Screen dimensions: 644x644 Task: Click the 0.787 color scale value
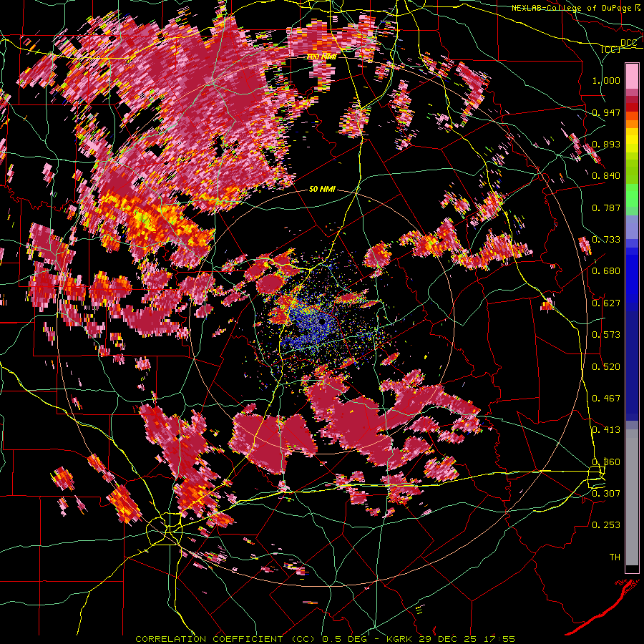point(606,208)
